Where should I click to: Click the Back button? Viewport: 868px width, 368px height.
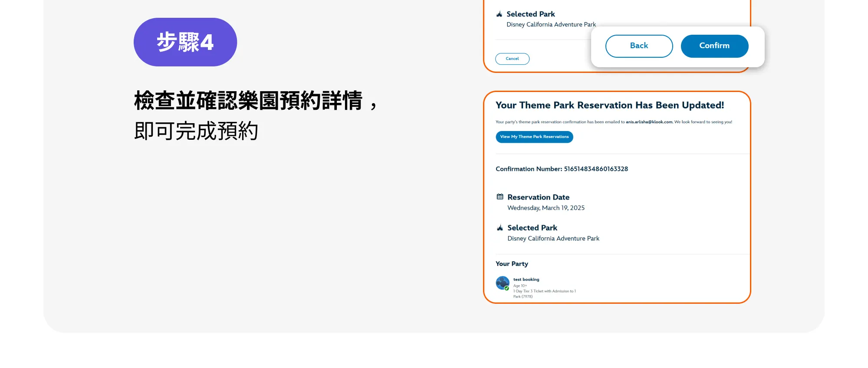pos(639,46)
